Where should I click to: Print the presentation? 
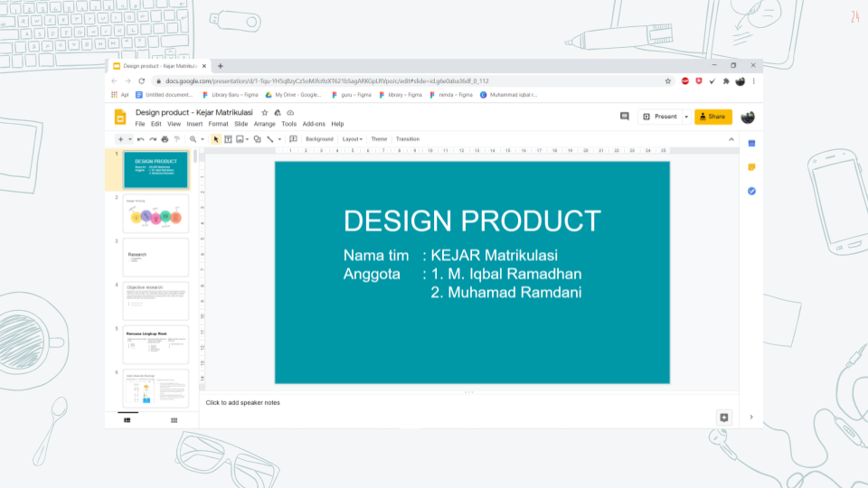[165, 139]
